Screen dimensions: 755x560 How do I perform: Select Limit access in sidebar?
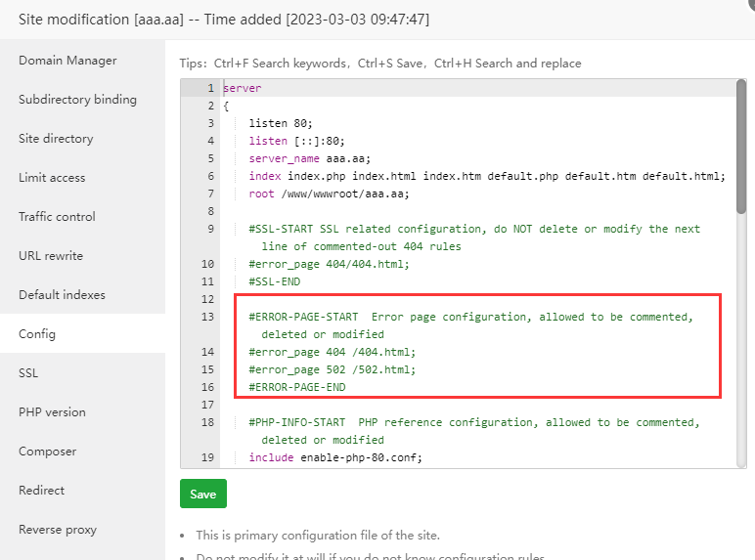pos(52,178)
